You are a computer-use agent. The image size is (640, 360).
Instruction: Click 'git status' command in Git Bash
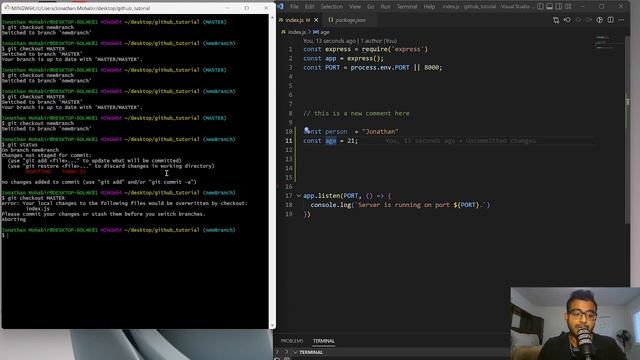22,144
